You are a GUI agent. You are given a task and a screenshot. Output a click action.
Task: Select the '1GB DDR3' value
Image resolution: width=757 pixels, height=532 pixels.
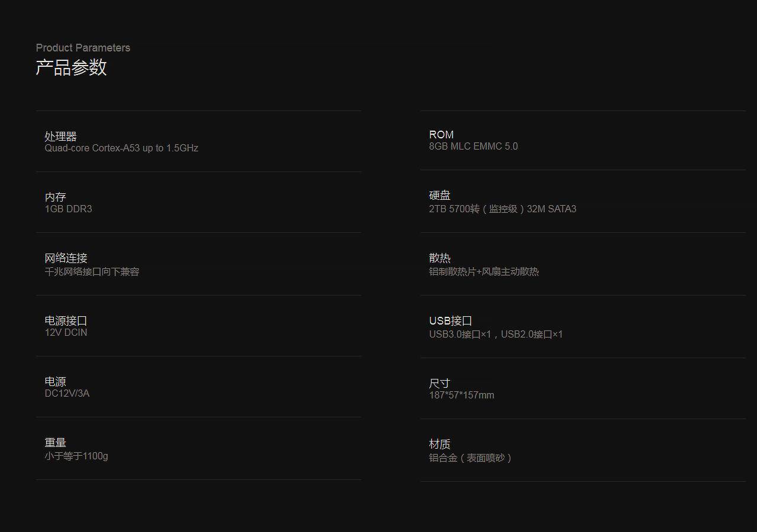69,209
